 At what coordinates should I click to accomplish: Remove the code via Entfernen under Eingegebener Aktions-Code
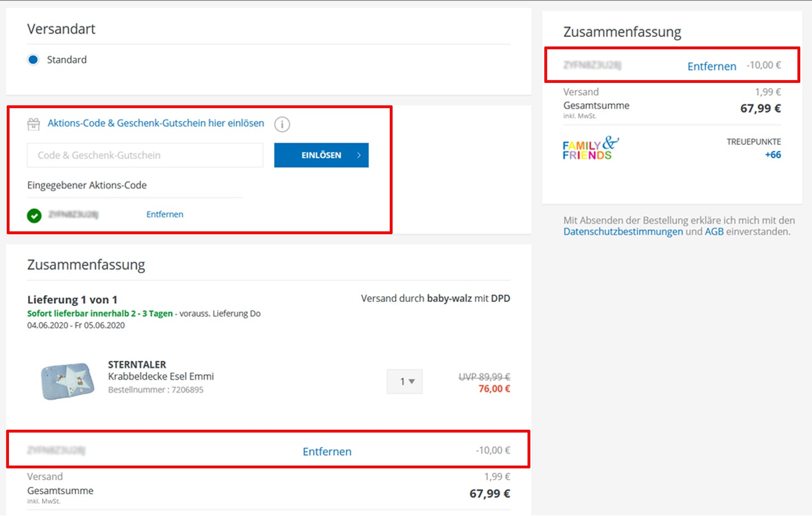click(x=165, y=215)
